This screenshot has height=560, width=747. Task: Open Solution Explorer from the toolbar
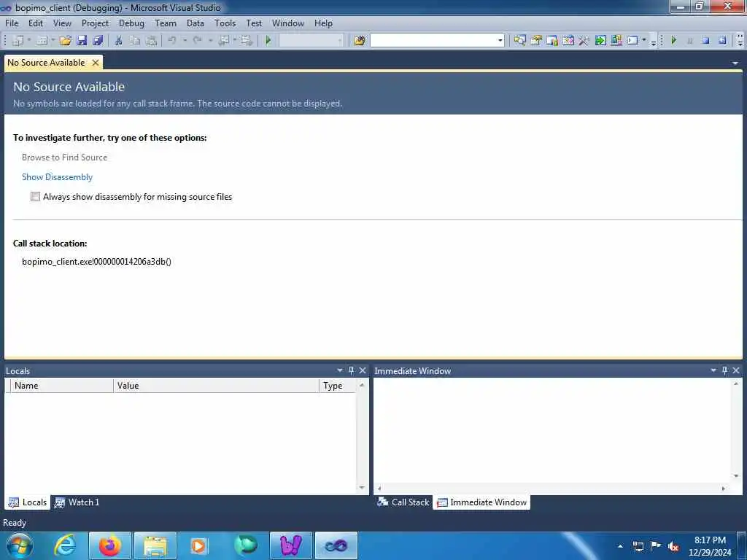tap(519, 41)
